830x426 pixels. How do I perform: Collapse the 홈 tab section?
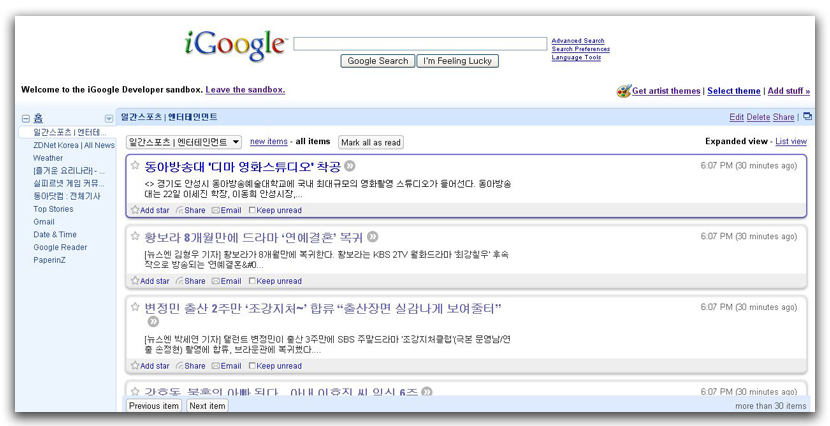point(25,119)
